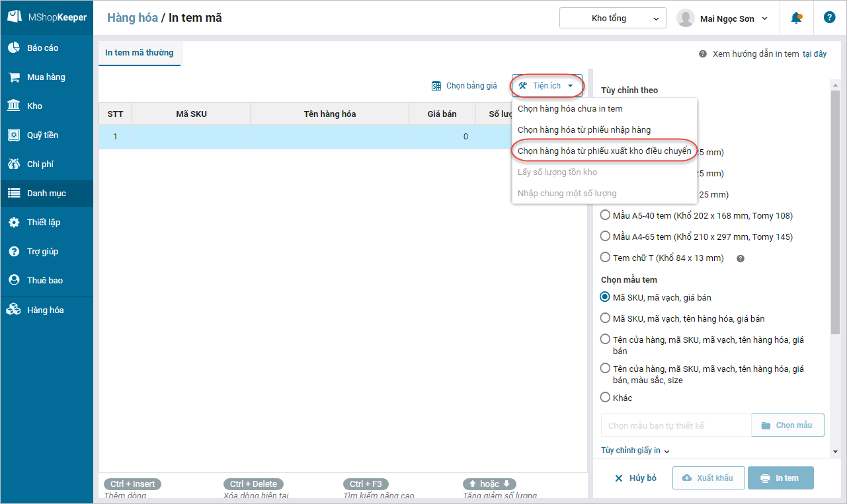Click the help icon beside Tem chữ T
Viewport: 847px width, 504px height.
741,258
